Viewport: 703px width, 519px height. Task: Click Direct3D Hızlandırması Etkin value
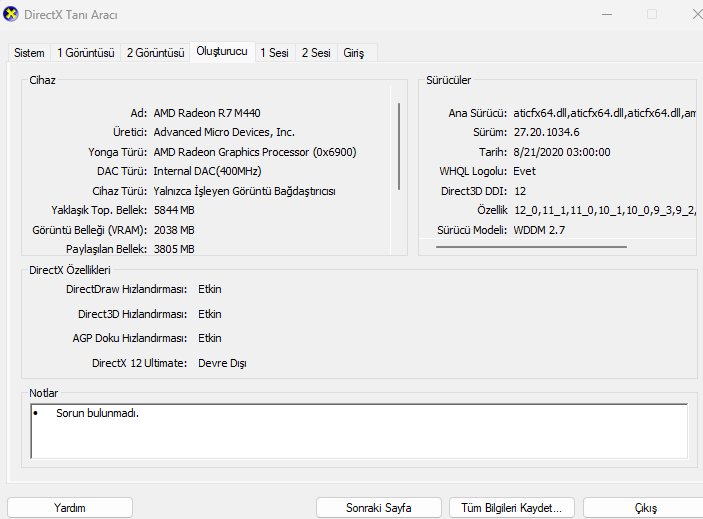pos(210,314)
